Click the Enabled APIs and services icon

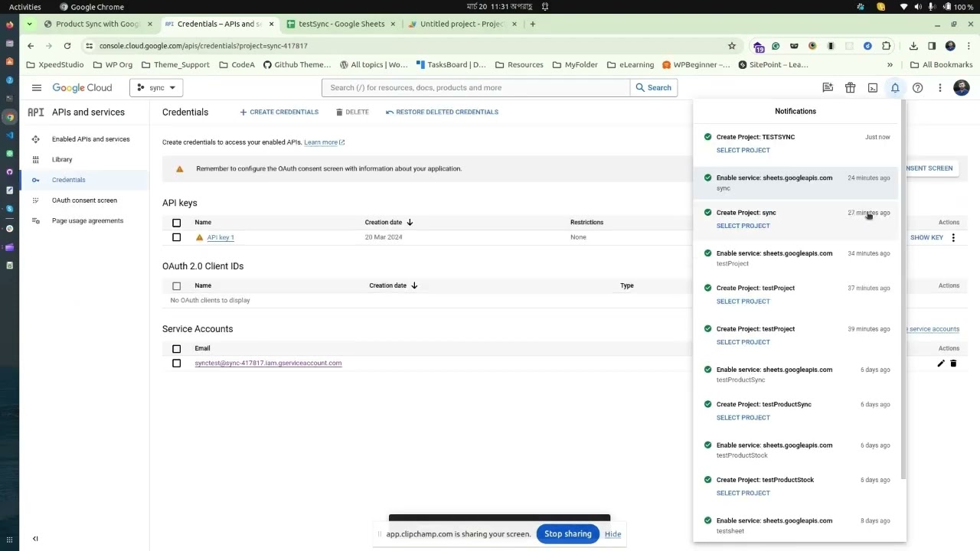(35, 139)
